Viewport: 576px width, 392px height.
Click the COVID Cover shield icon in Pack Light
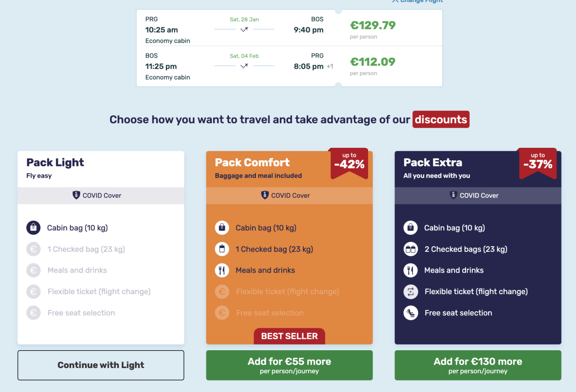(x=76, y=195)
